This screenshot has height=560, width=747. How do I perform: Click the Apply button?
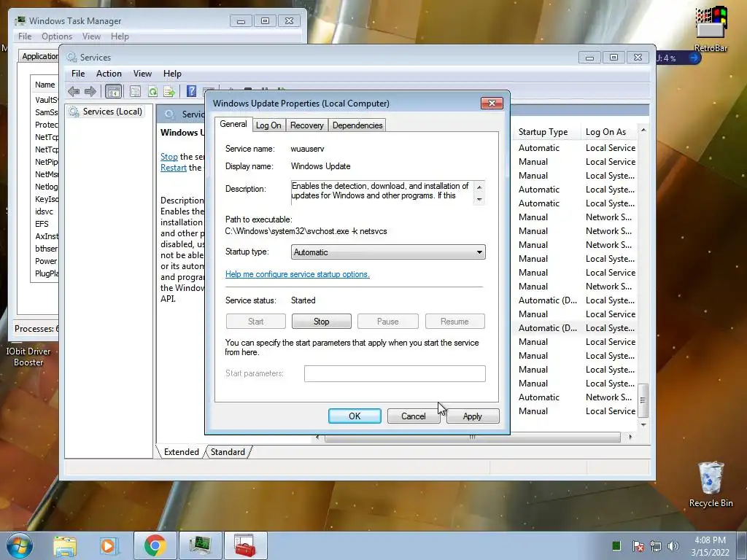[x=473, y=416]
